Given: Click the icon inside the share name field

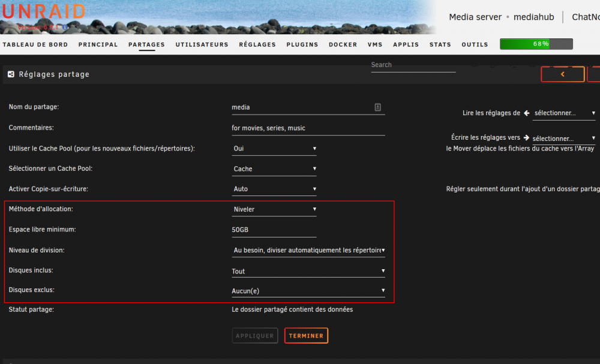Looking at the screenshot, I should click(x=377, y=107).
